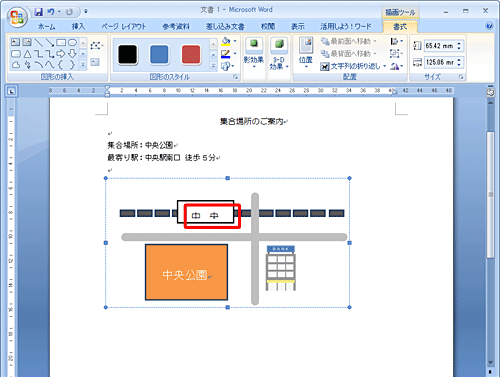Open the edit shape dropdown

point(97,45)
